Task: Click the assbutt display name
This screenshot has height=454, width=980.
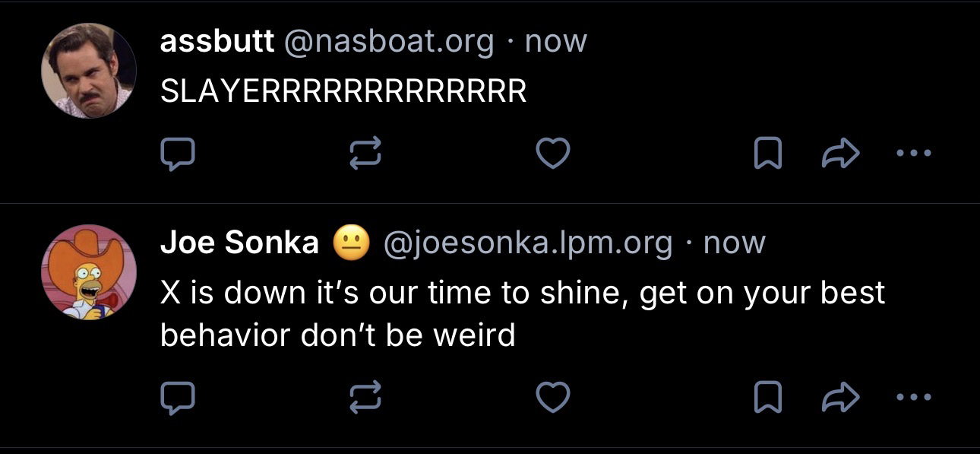Action: (x=217, y=41)
